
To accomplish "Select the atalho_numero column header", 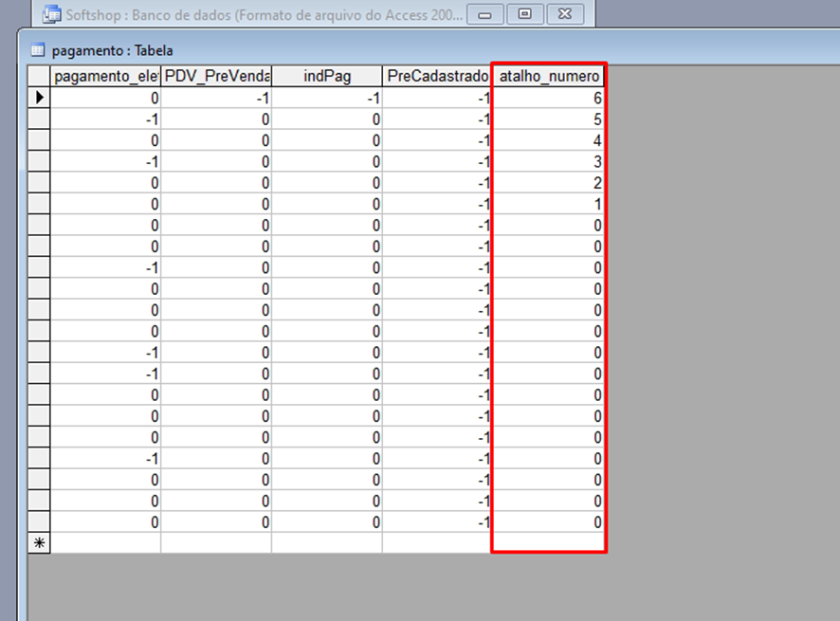I will (549, 76).
